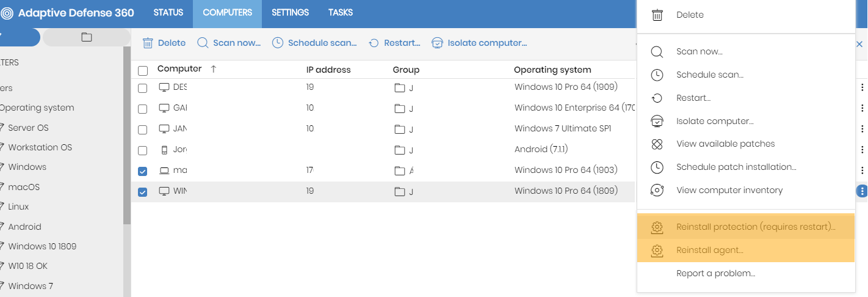Open options menu for Android row

click(x=862, y=150)
